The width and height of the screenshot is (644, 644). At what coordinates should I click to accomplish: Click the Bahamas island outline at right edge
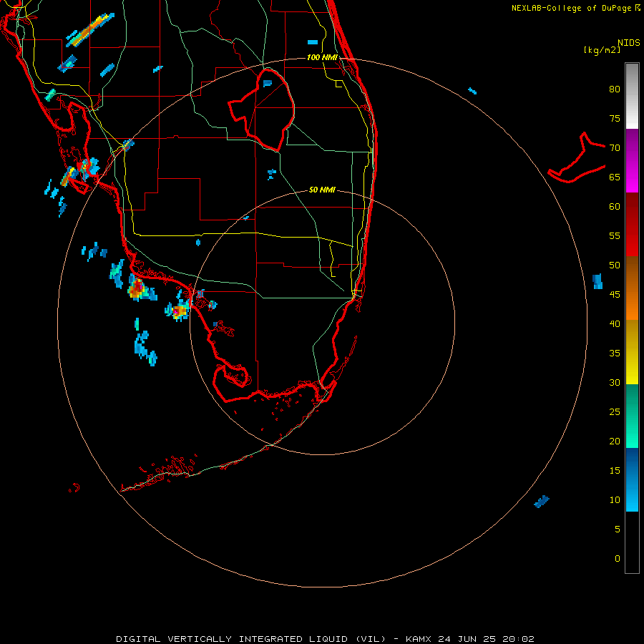pyautogui.click(x=577, y=157)
